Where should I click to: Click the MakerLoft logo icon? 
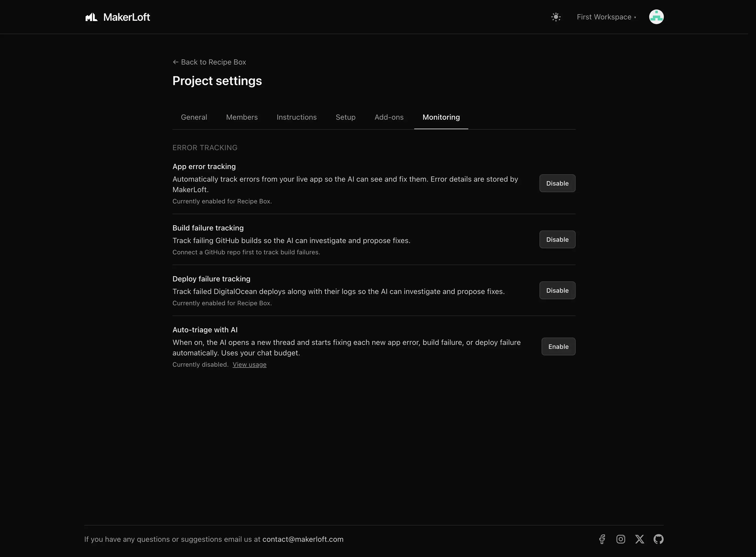pos(91,17)
